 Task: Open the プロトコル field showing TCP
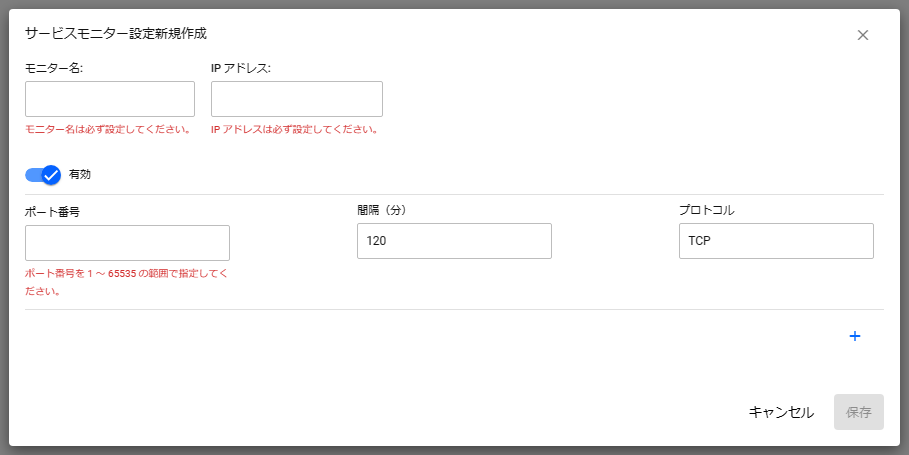pos(776,241)
